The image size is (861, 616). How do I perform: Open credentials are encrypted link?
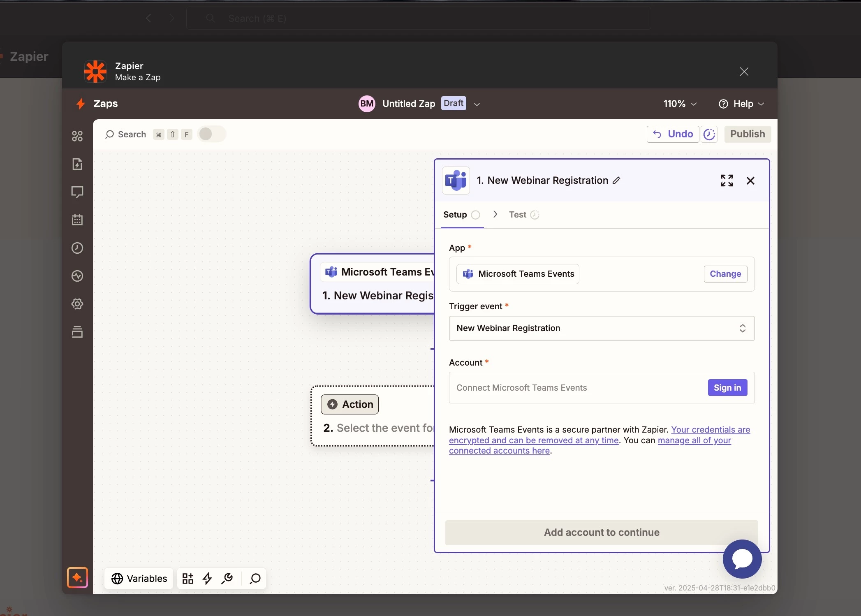599,435
